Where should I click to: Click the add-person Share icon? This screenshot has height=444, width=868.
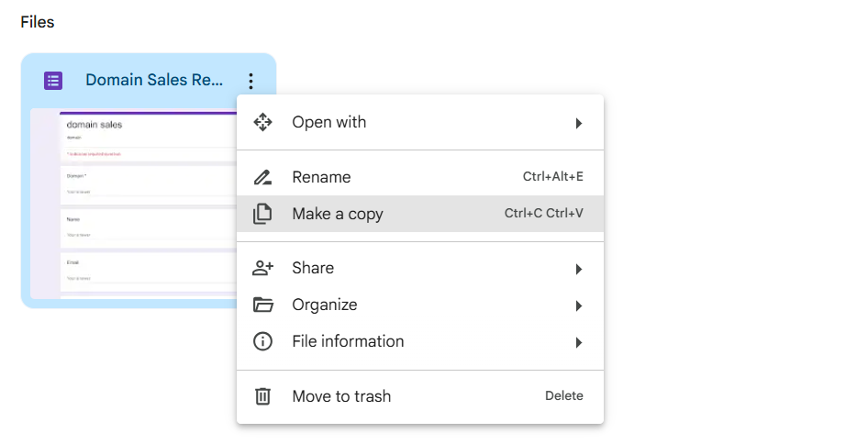pos(262,268)
